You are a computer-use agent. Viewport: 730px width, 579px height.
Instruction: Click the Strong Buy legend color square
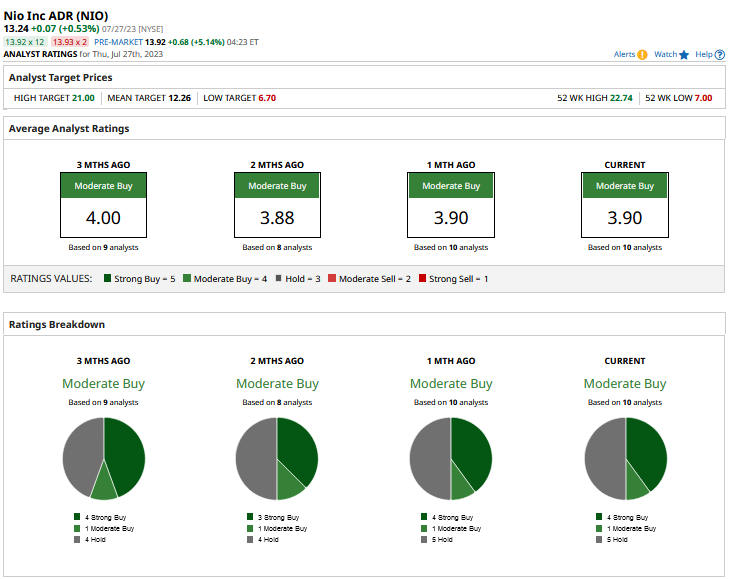click(x=108, y=278)
